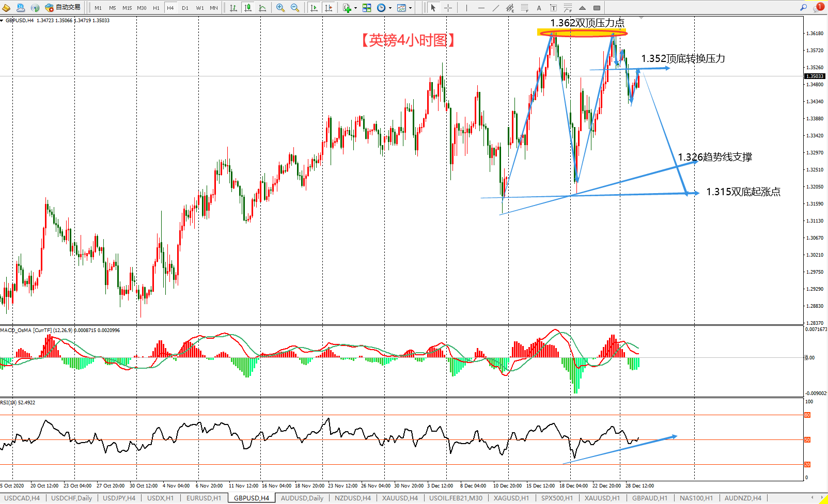
Task: Switch chart to M30 timeframe
Action: pyautogui.click(x=142, y=8)
